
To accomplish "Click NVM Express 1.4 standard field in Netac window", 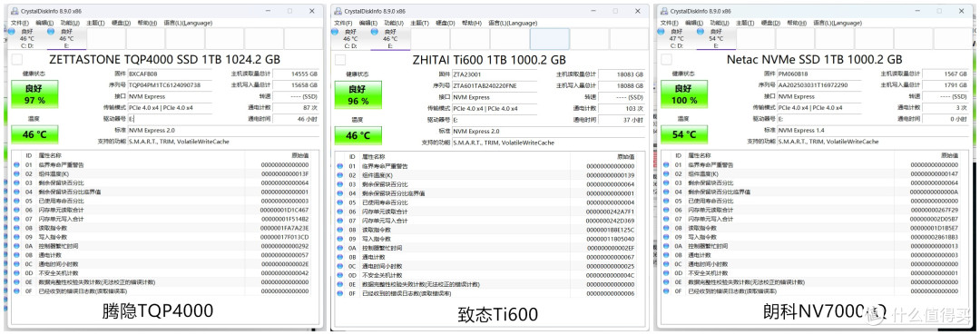I will point(873,130).
